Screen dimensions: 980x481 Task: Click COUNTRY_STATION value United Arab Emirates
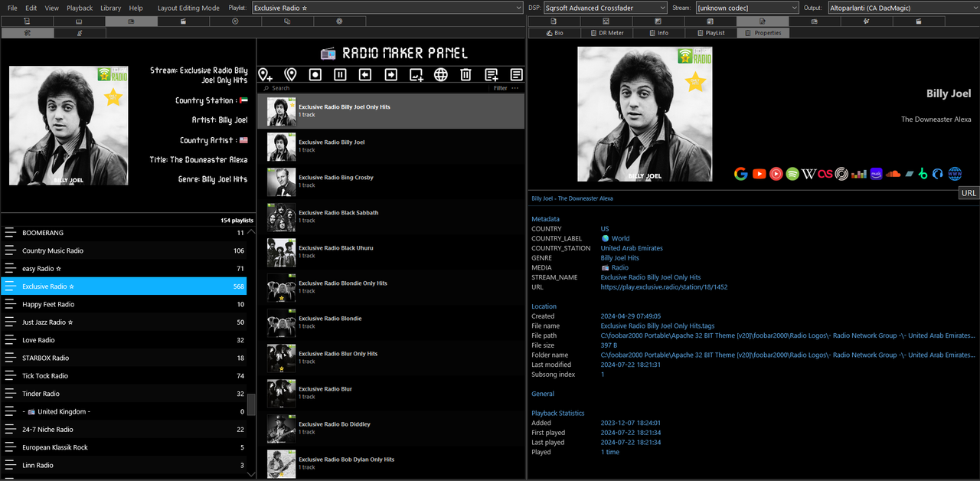[x=632, y=248]
